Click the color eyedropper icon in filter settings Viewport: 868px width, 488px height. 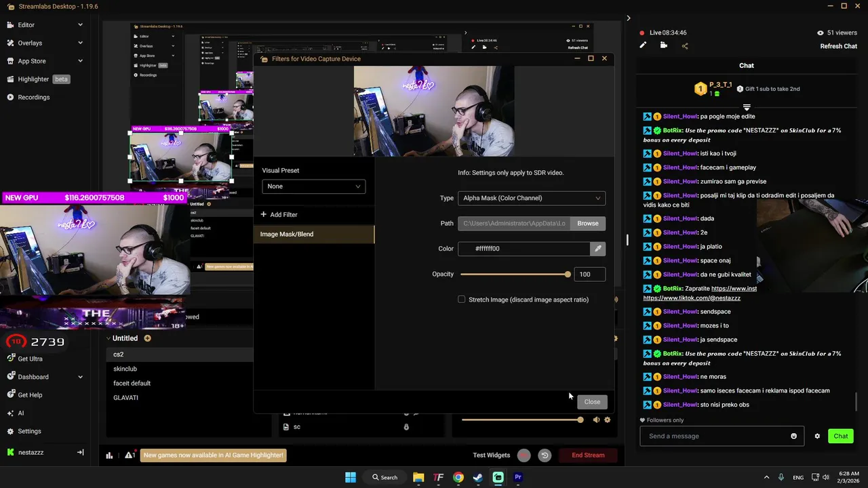[x=597, y=249]
